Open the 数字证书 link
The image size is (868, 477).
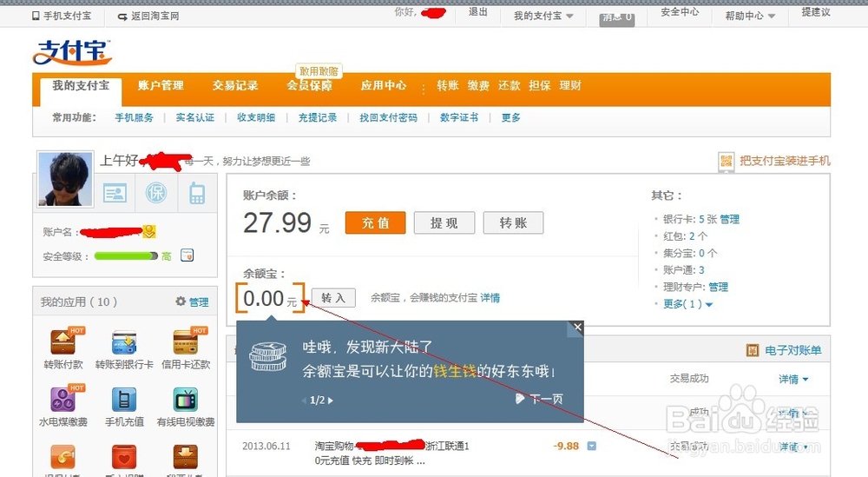tap(459, 117)
